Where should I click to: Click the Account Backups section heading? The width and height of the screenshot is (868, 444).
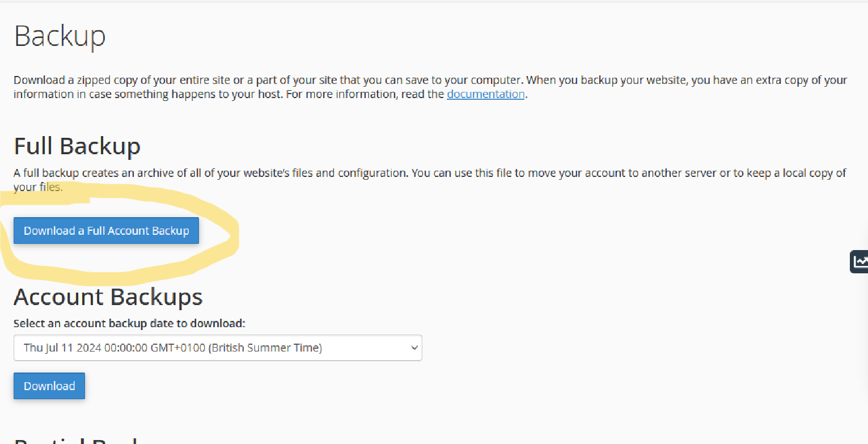(x=108, y=297)
